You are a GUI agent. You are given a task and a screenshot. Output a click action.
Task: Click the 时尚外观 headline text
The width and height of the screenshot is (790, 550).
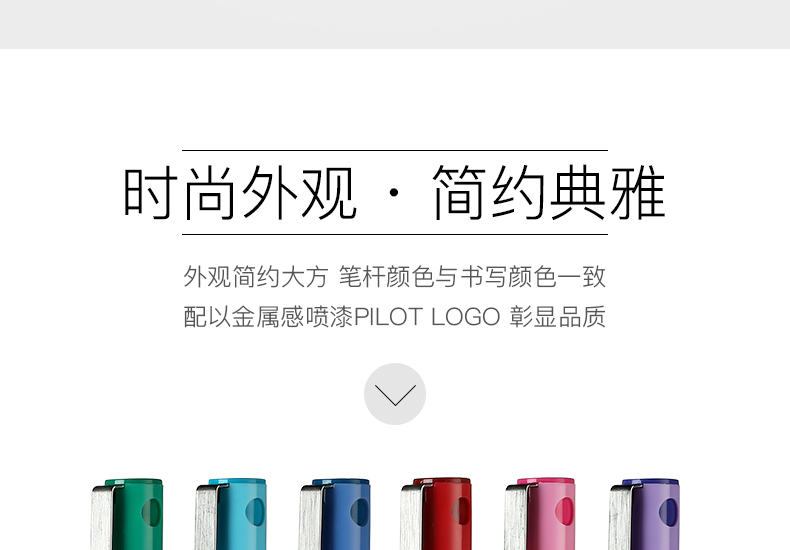(240, 193)
